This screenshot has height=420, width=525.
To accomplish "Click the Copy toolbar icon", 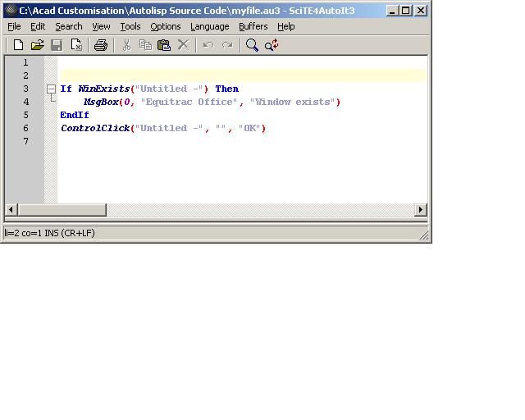I will click(x=145, y=45).
